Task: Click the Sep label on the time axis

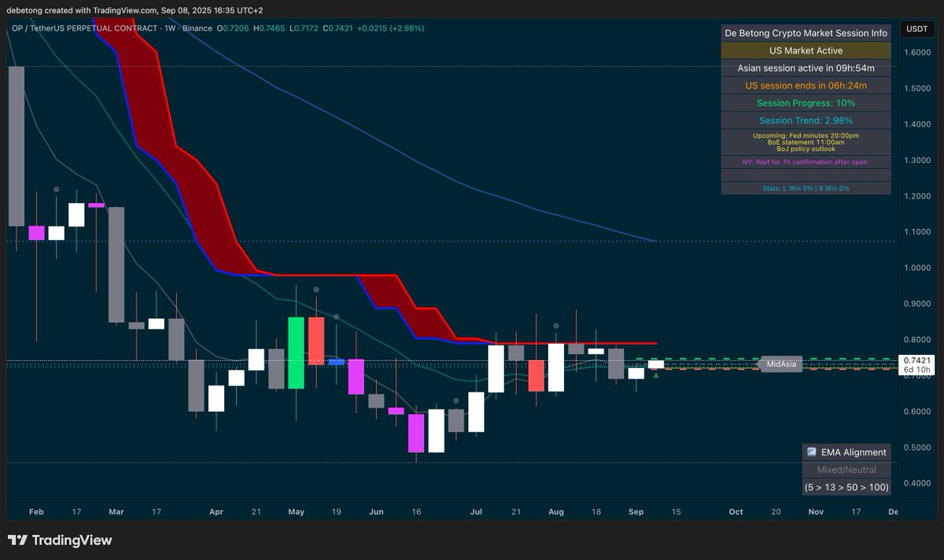Action: tap(636, 511)
